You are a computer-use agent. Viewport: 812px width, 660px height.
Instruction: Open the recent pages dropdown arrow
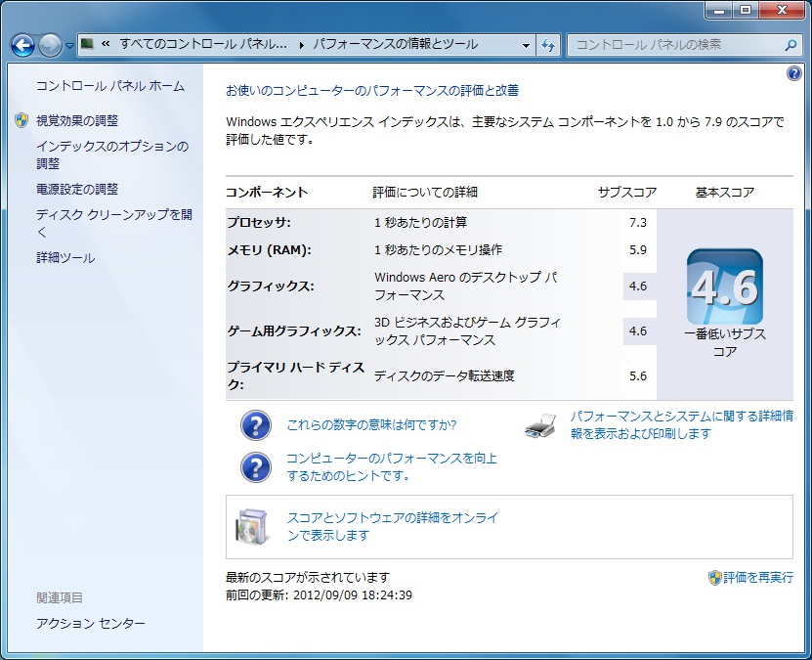69,46
